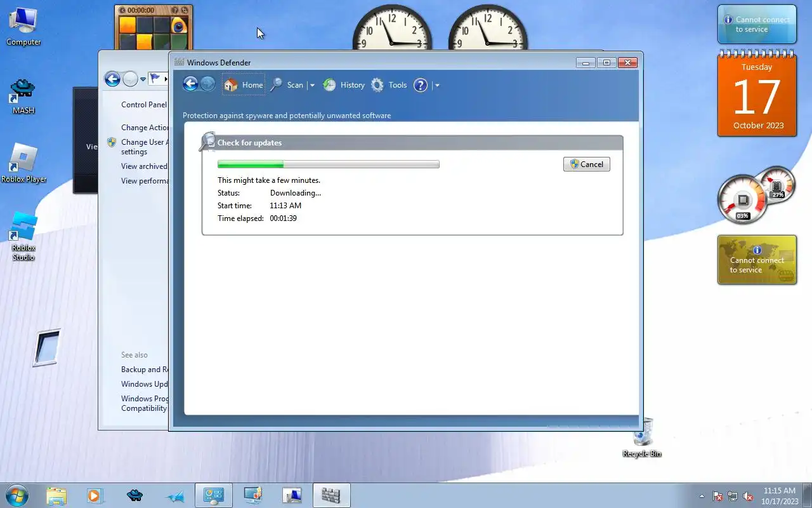Click the taskbar icon with monitor and window

[292, 495]
